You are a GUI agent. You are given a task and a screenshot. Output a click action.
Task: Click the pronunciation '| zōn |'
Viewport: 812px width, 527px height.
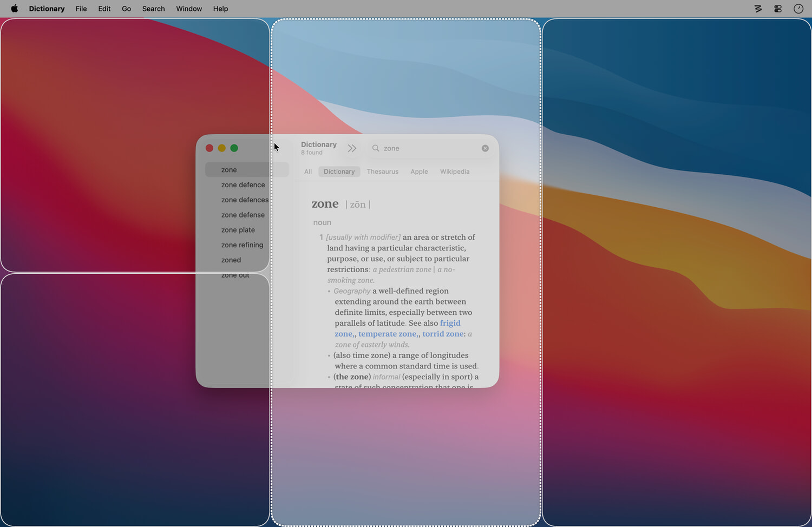click(x=358, y=205)
